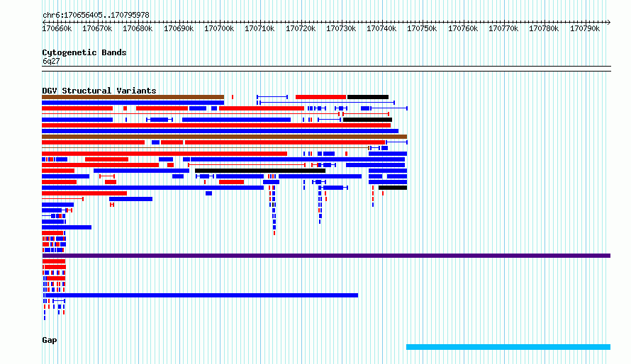Open the DGV Structural Variants track title
Screen dimensions: 631x364
99,91
